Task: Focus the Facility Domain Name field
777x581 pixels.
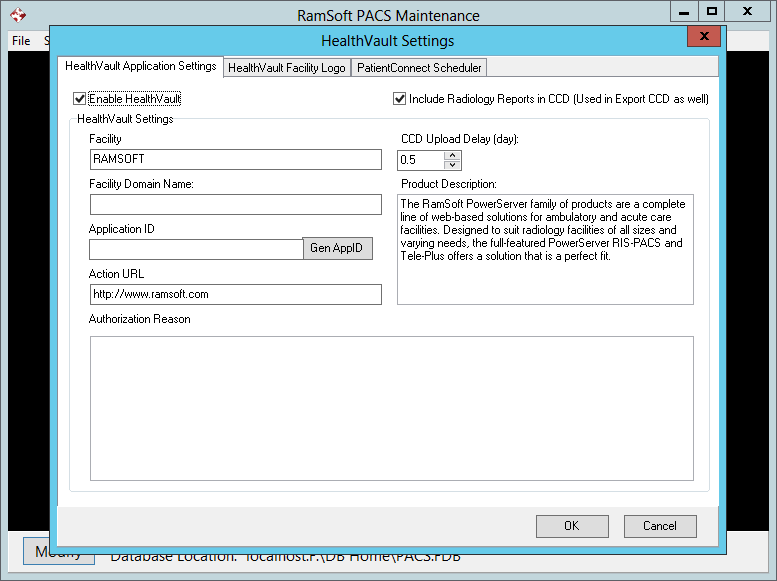Action: [x=235, y=205]
